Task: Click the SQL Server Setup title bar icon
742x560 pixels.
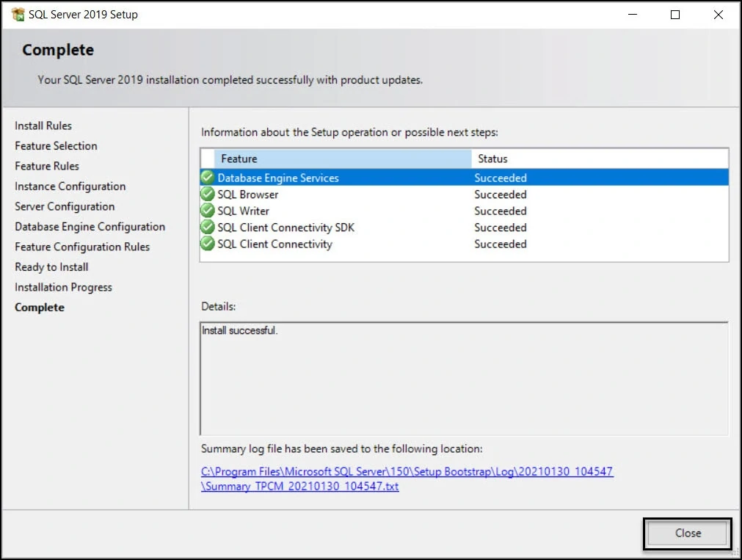Action: (x=18, y=14)
